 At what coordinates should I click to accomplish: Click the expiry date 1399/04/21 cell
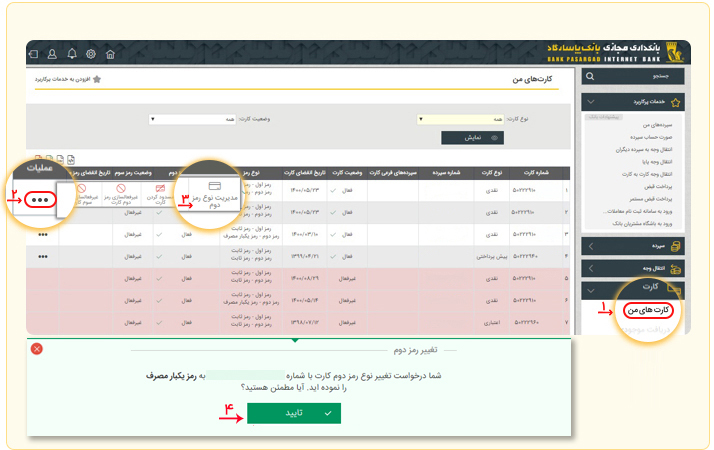[x=305, y=256]
